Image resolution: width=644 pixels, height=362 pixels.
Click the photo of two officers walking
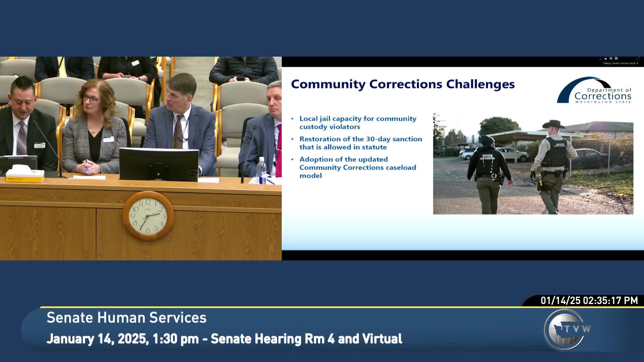coord(533,164)
